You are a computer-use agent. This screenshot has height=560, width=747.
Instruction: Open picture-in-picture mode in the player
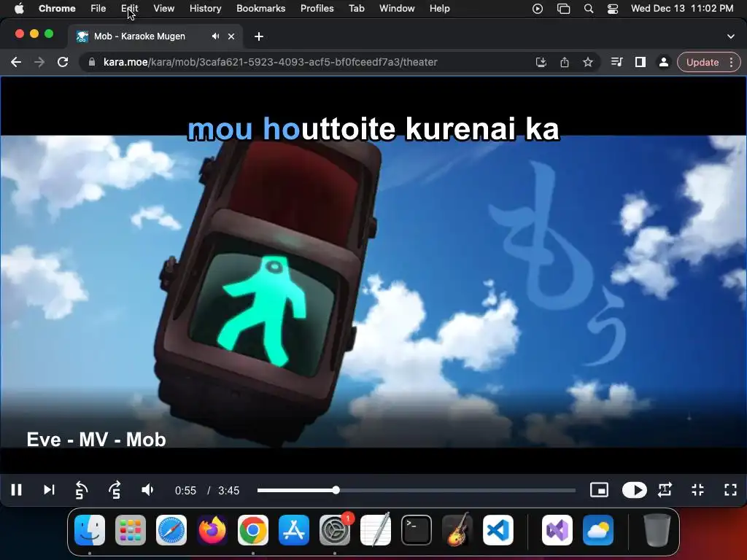pyautogui.click(x=599, y=490)
